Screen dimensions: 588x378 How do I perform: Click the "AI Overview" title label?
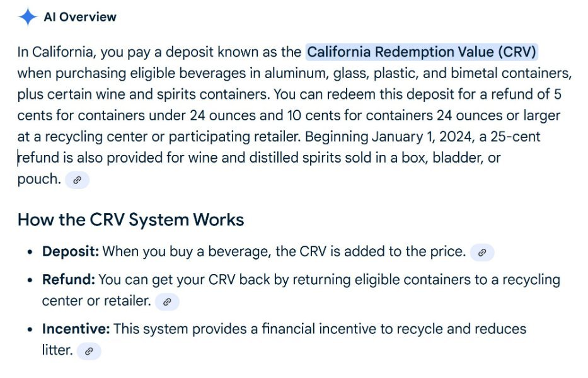point(80,17)
